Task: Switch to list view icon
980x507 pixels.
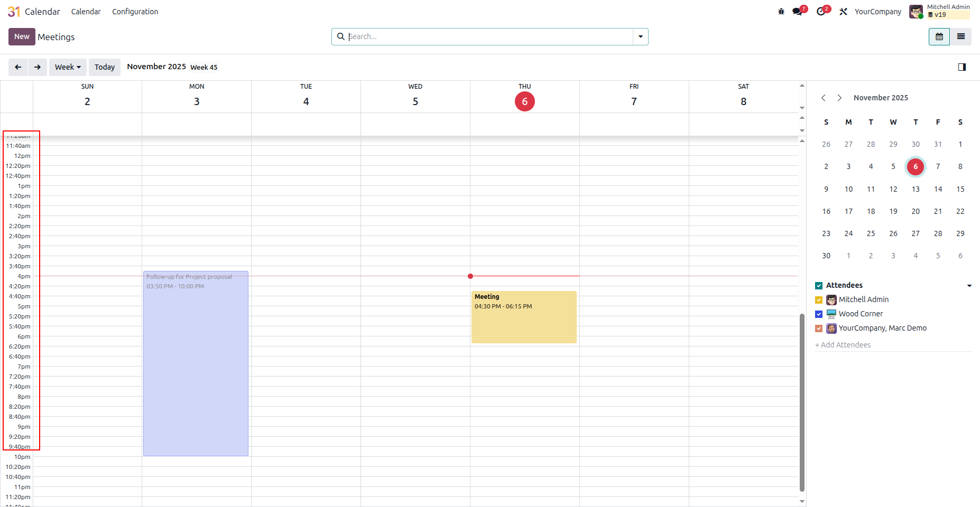Action: coord(961,36)
